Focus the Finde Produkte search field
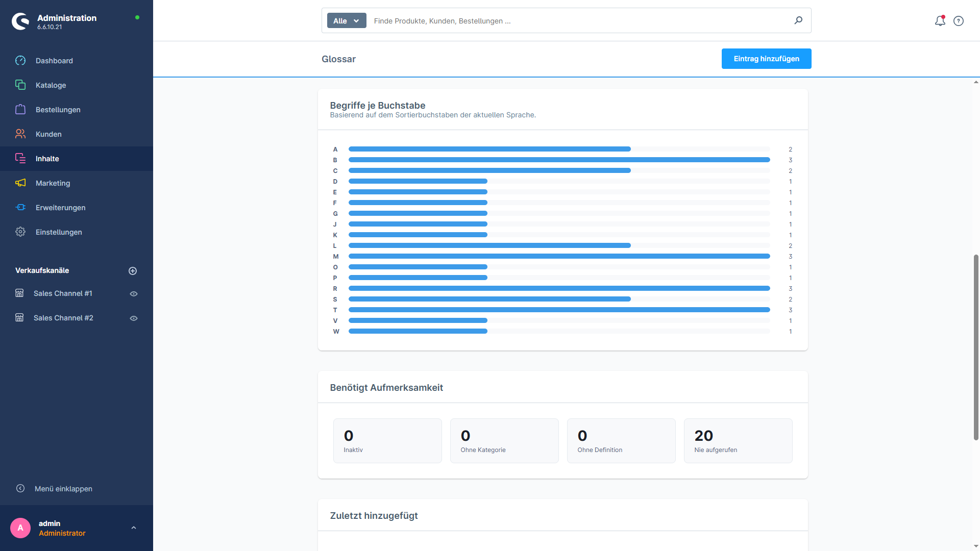980x551 pixels. click(x=579, y=21)
